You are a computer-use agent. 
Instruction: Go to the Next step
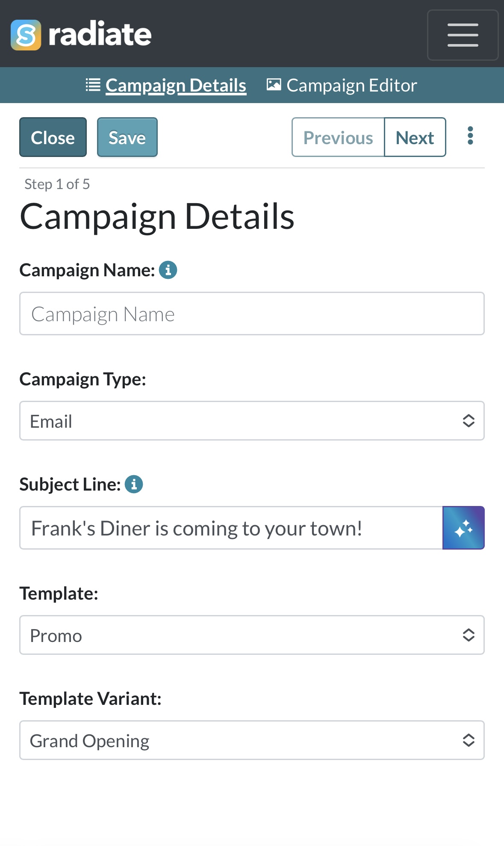(x=415, y=137)
